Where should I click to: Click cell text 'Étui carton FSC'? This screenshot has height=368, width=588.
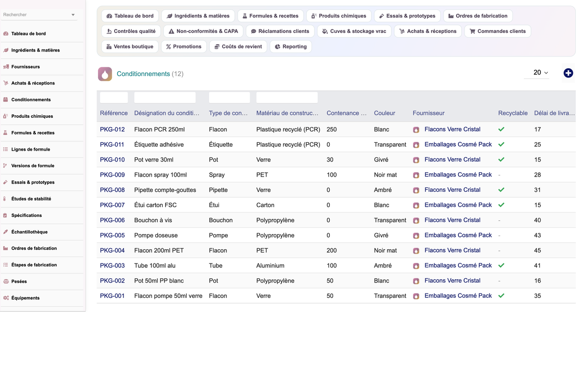coord(156,205)
